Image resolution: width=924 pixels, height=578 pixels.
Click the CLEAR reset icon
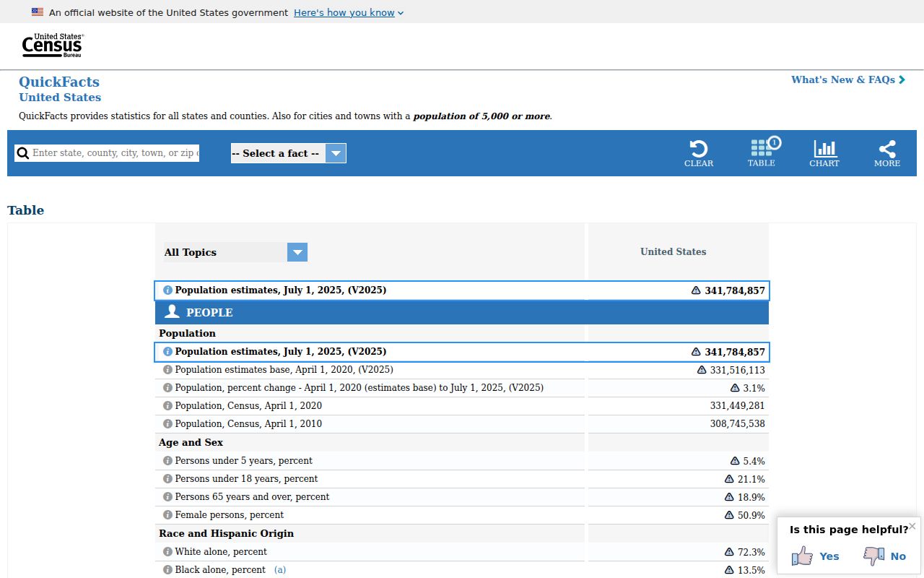pos(699,153)
